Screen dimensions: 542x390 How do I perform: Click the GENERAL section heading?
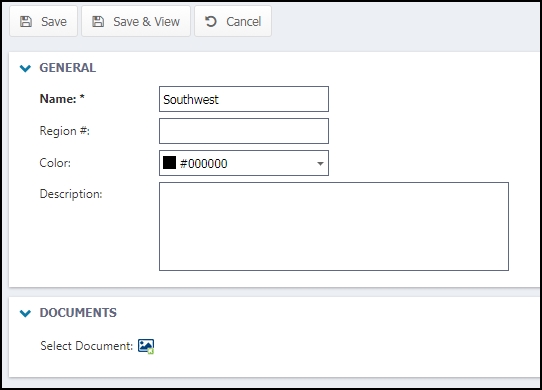(x=68, y=68)
